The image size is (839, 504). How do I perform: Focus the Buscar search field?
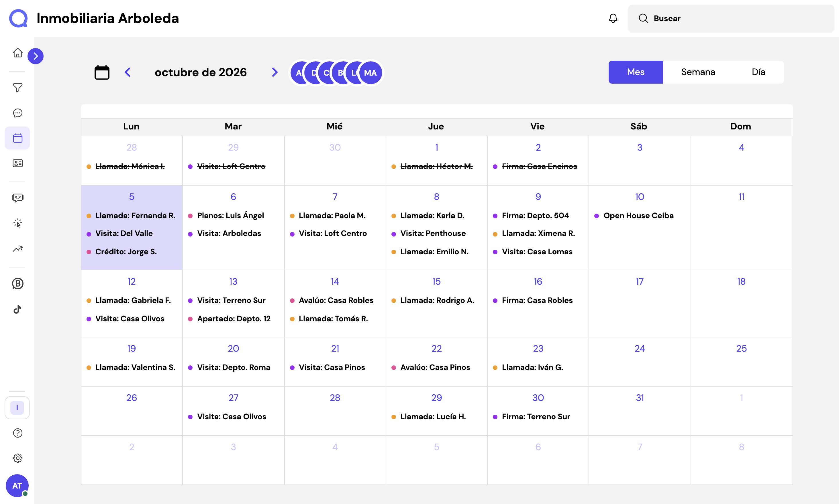[x=731, y=18]
